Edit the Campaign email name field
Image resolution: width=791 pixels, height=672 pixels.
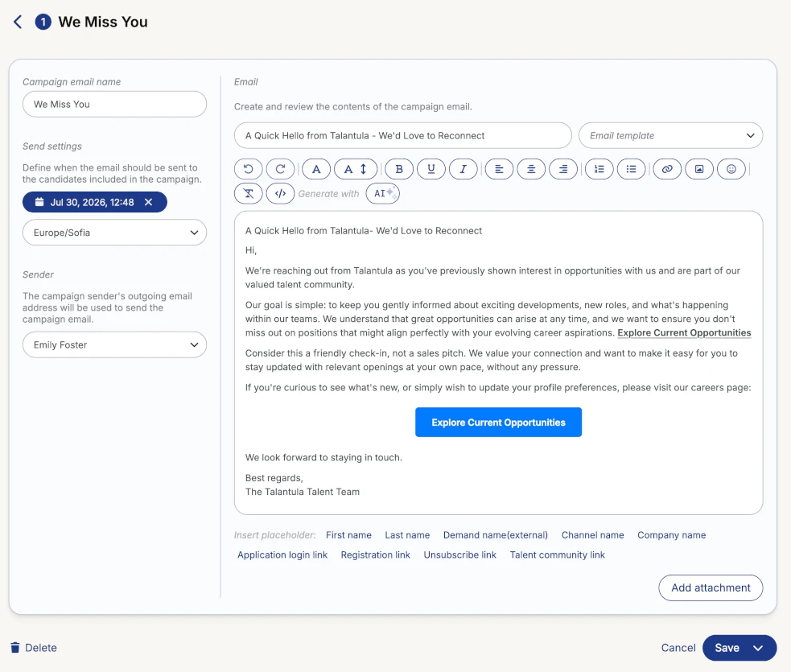[x=114, y=105]
